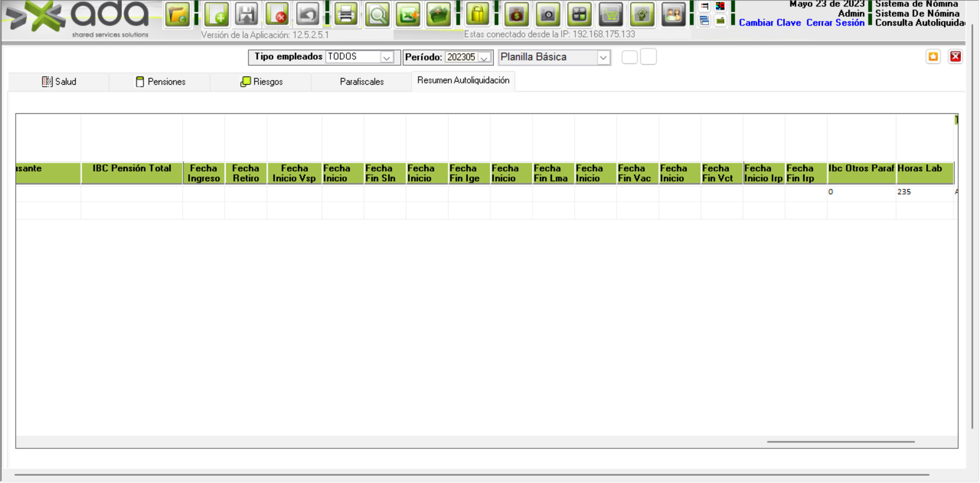Click the calculator icon in toolbar
Screen dimensions: 980x483
(x=579, y=14)
